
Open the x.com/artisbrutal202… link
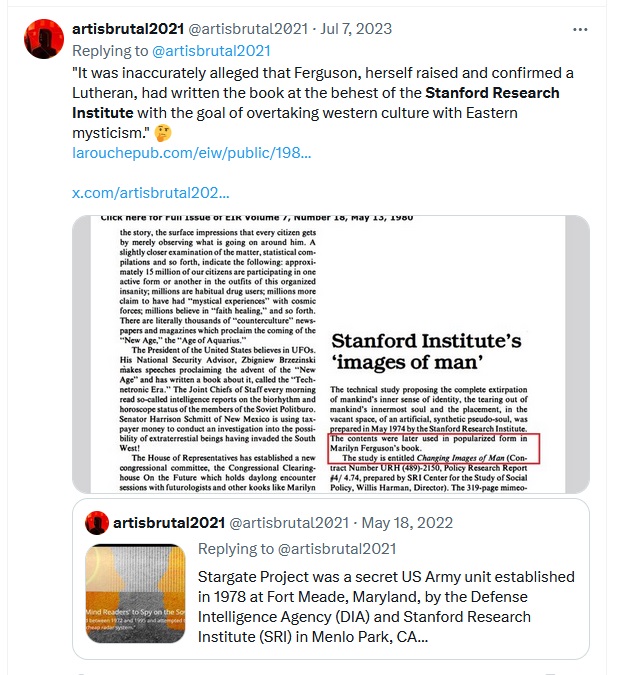coord(151,193)
